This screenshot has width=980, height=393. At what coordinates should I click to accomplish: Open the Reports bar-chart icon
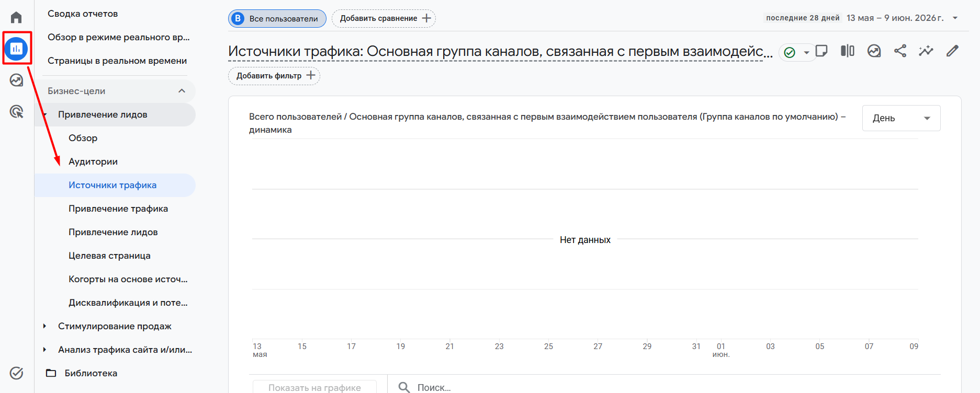click(16, 49)
